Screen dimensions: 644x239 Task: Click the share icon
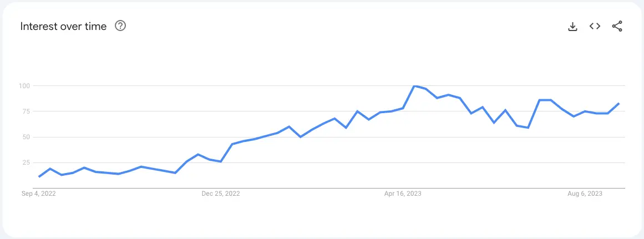click(x=617, y=26)
